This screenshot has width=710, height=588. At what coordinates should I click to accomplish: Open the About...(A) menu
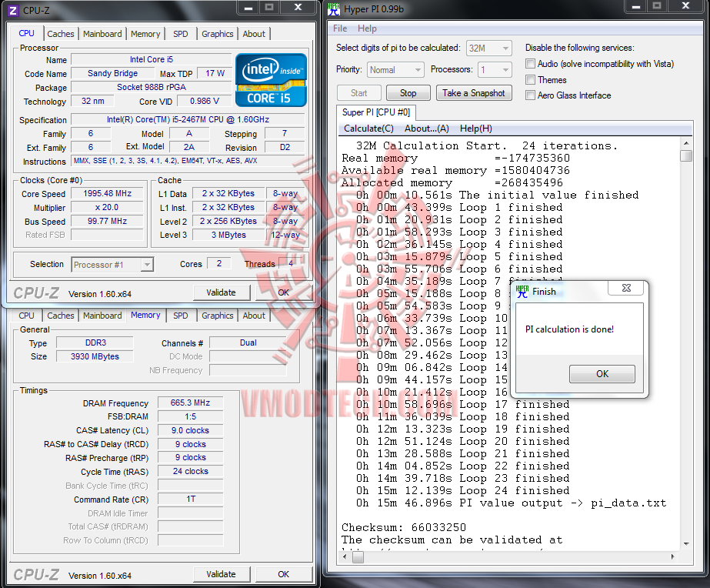coord(427,129)
